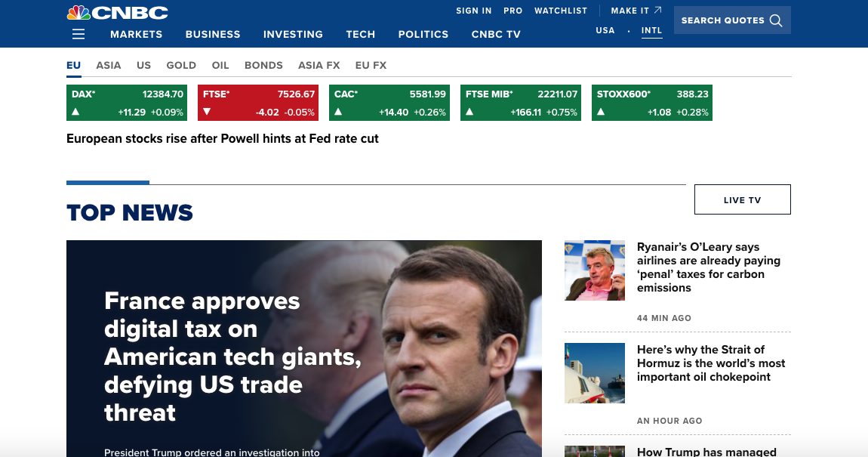Open the DAX 12384.70 quote tile
Image resolution: width=868 pixels, height=457 pixels.
pyautogui.click(x=127, y=103)
